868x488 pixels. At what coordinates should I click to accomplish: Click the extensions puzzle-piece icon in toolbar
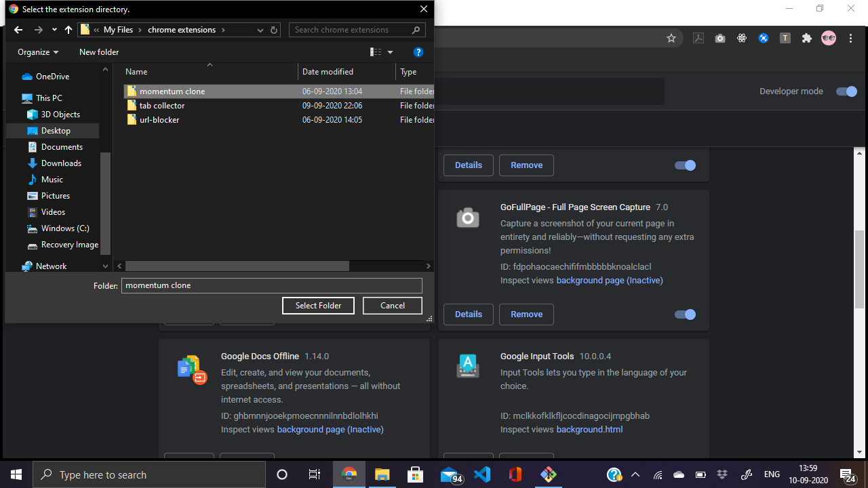tap(806, 38)
